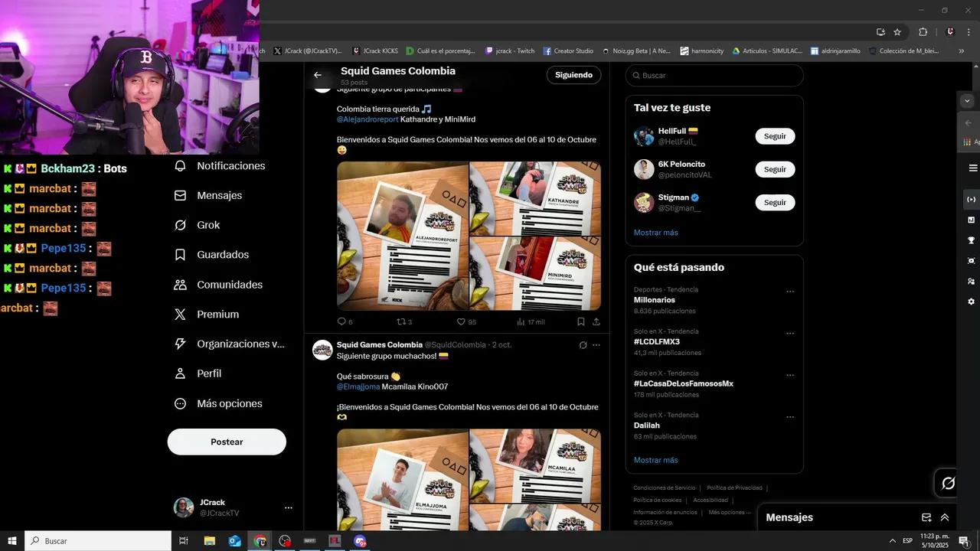This screenshot has height=551, width=980.
Task: Open the Creator Studio bookmark
Action: 568,51
